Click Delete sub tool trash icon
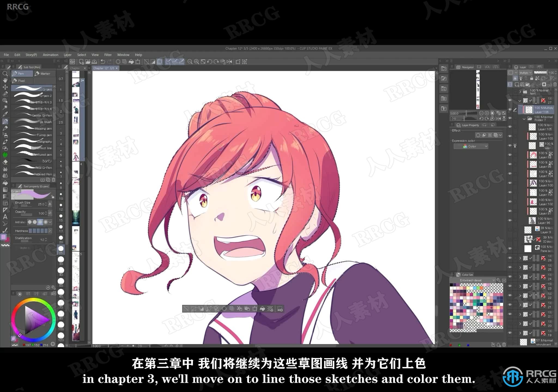 tap(53, 180)
